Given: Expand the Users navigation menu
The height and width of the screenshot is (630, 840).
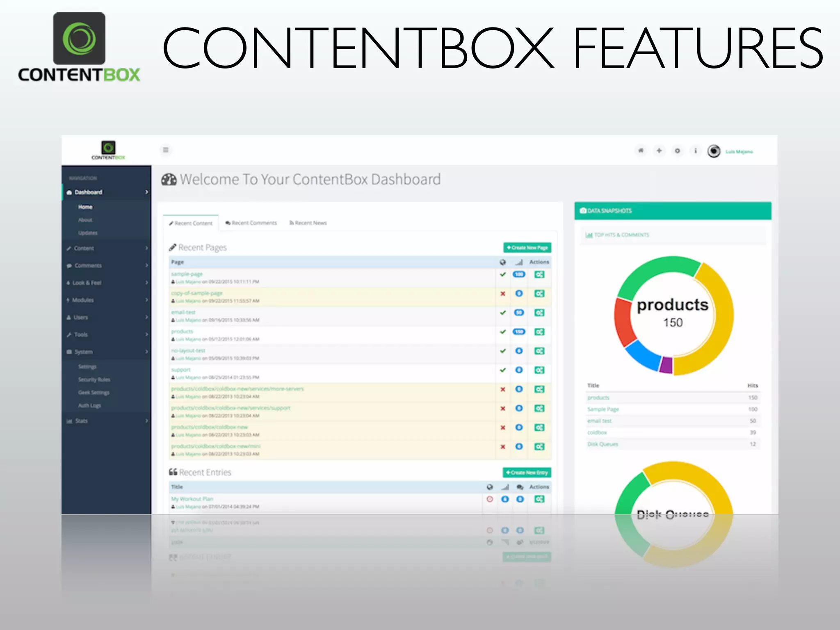Looking at the screenshot, I should pyautogui.click(x=106, y=317).
